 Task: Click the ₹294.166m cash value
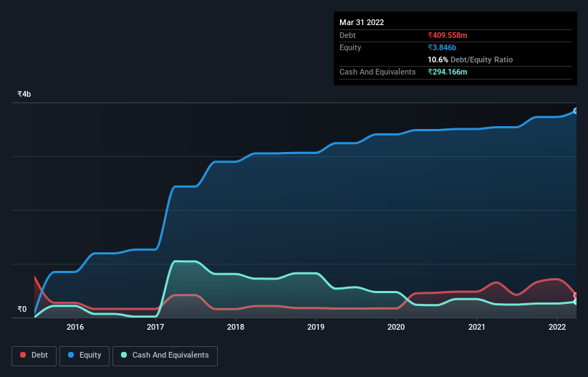point(448,72)
